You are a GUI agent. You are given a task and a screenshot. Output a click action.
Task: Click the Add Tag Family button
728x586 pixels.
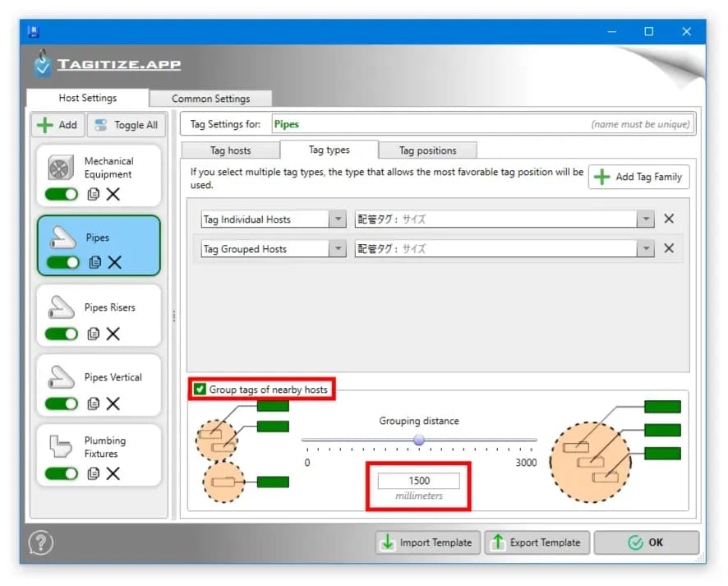tap(639, 177)
